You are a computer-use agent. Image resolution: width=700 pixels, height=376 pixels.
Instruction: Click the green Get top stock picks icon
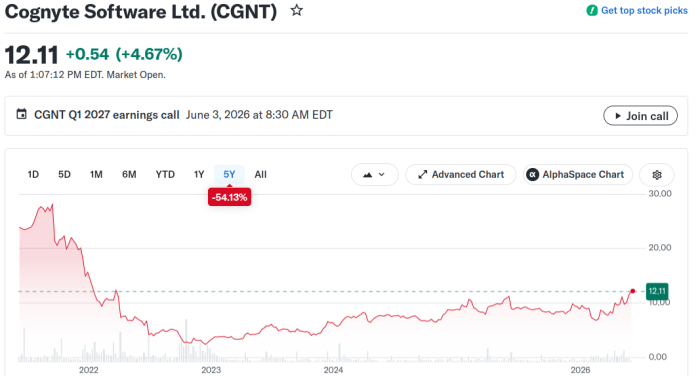[x=592, y=10]
